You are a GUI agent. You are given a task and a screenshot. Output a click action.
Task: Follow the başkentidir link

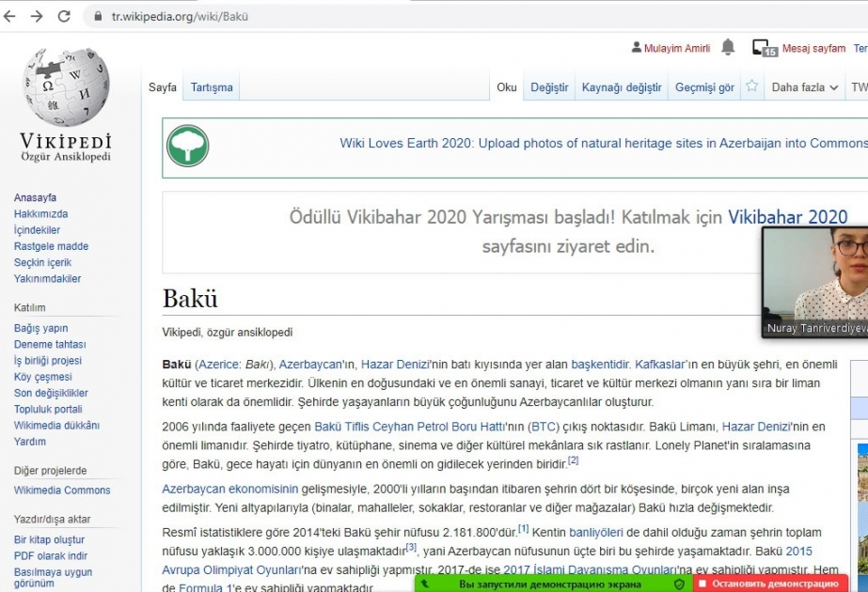600,364
